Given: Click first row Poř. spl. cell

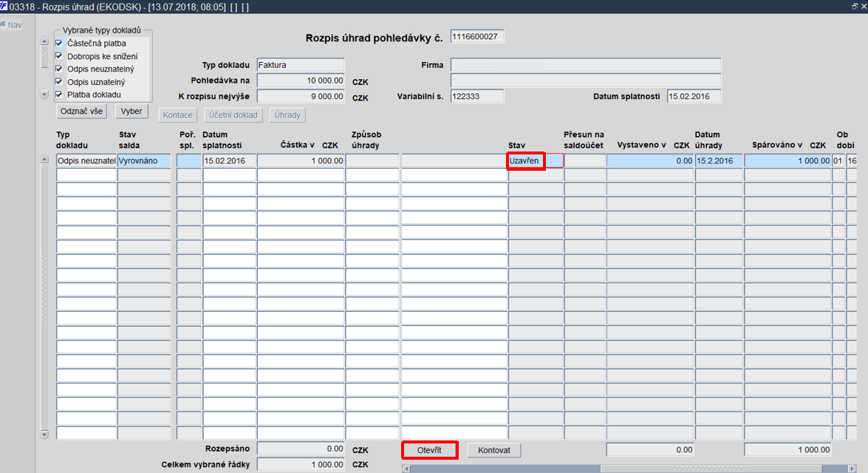Looking at the screenshot, I should pyautogui.click(x=189, y=160).
